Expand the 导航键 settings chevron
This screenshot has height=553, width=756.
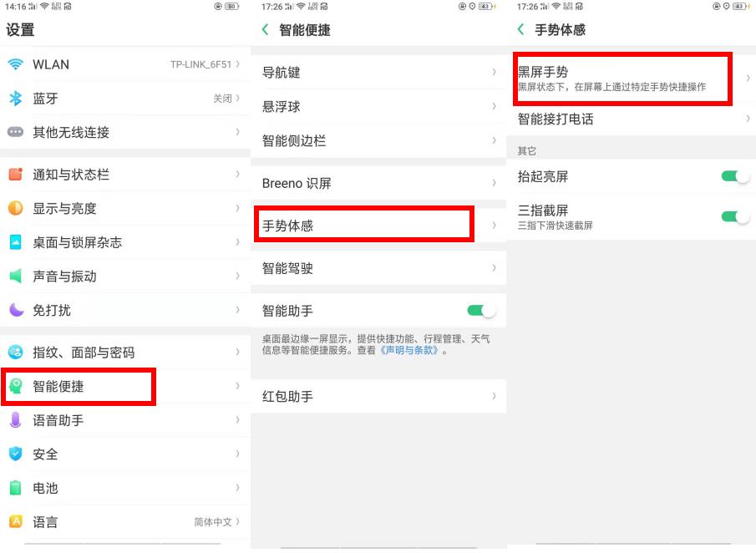(495, 73)
